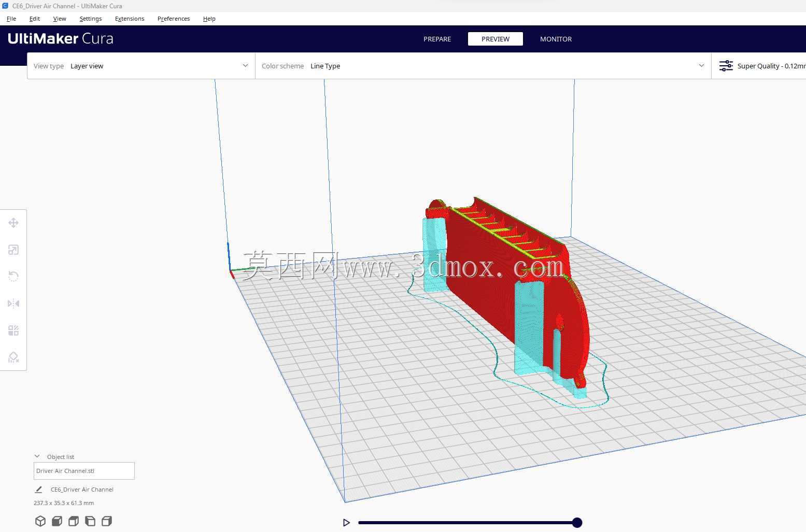Open the View type dropdown
The height and width of the screenshot is (532, 806).
[x=141, y=66]
